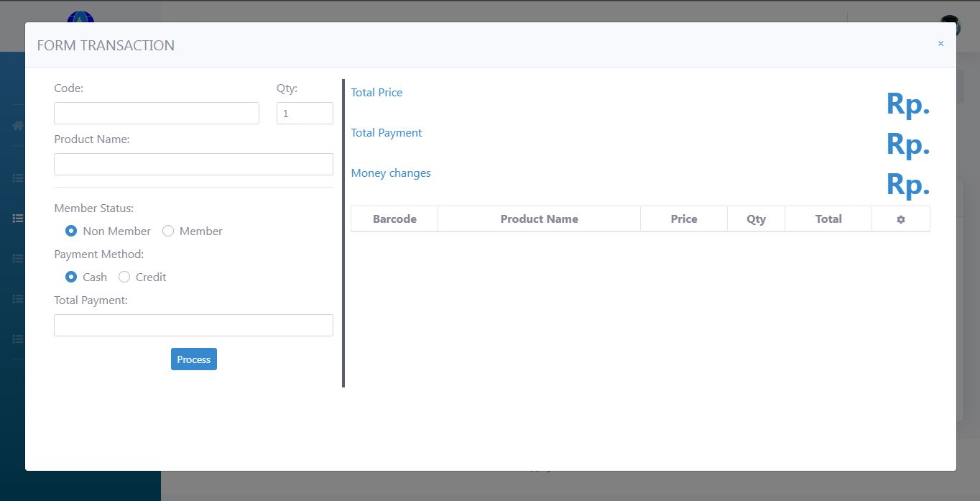Click the Product Name table column header
The height and width of the screenshot is (501, 980).
[x=539, y=219]
